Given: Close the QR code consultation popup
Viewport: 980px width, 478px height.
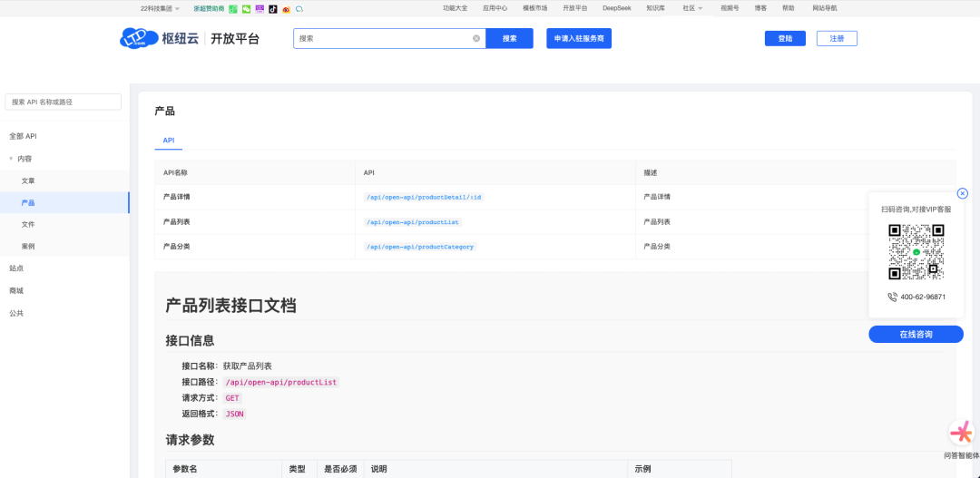Looking at the screenshot, I should tap(963, 193).
